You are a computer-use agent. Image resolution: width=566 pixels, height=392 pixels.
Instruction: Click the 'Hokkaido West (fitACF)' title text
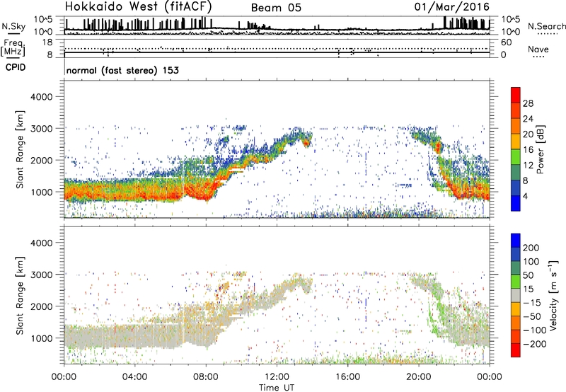[x=138, y=6]
